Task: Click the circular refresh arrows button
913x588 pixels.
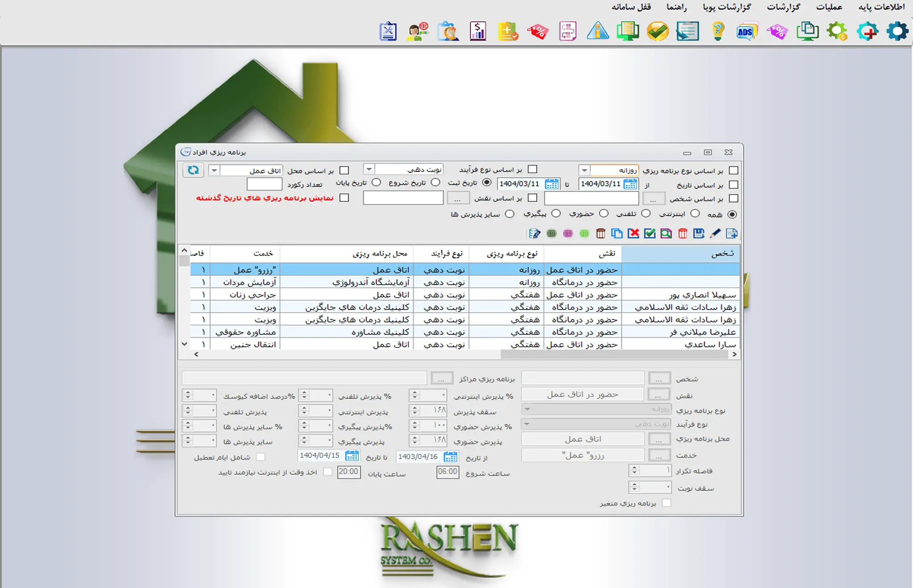Action: pos(193,170)
